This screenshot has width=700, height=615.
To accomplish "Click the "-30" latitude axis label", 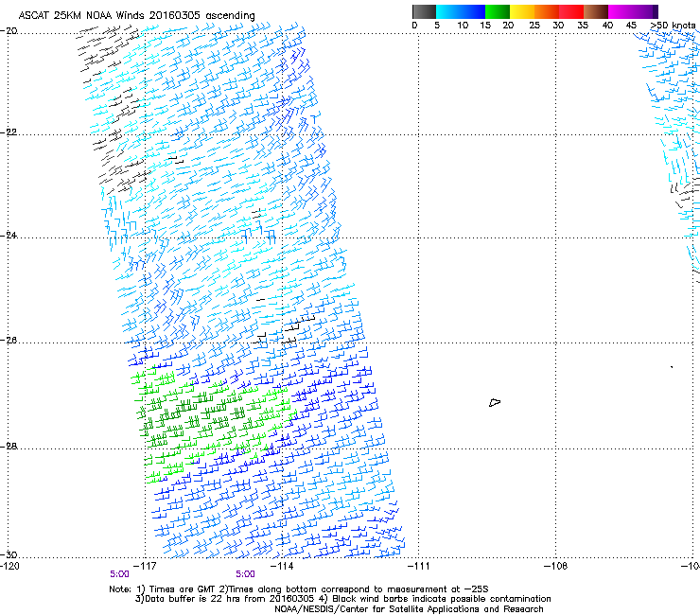I will (x=9, y=554).
